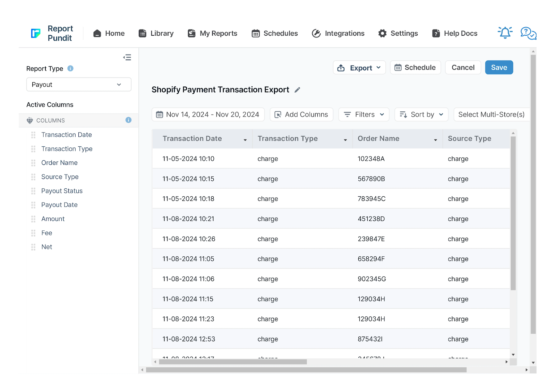The image size is (555, 392).
Task: Click the Schedule button
Action: [x=416, y=68]
